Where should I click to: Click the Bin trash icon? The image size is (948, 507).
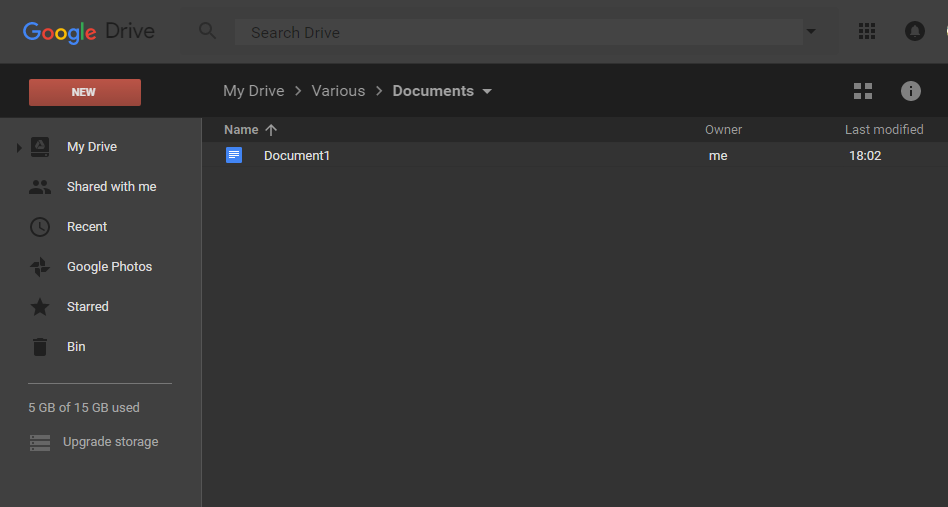coord(40,347)
